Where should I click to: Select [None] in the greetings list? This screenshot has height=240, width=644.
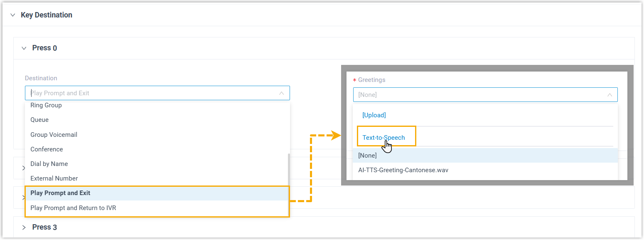coord(367,156)
